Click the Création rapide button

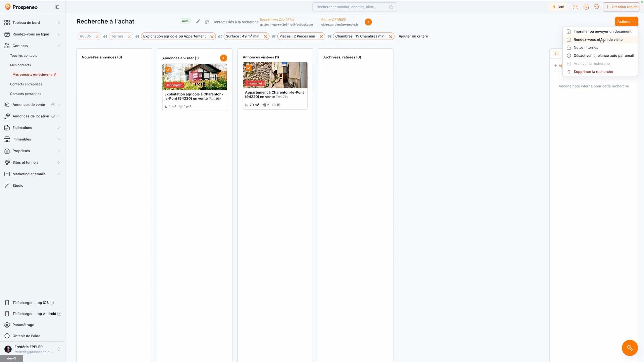pyautogui.click(x=621, y=7)
